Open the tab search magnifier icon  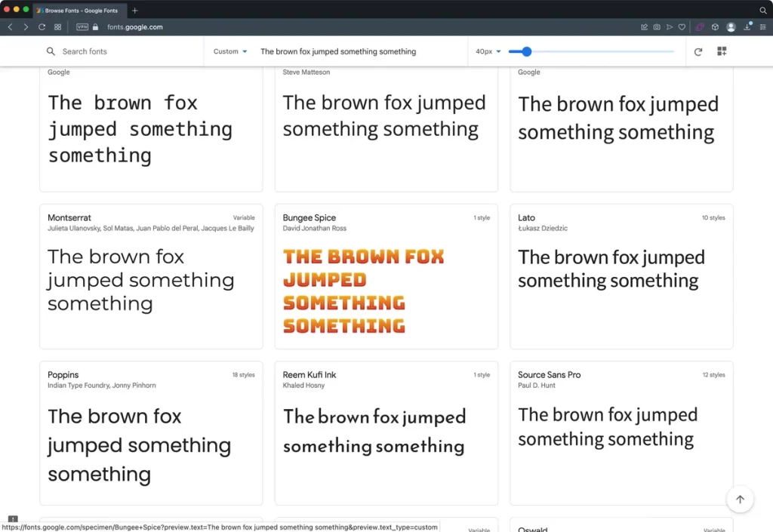tap(762, 11)
